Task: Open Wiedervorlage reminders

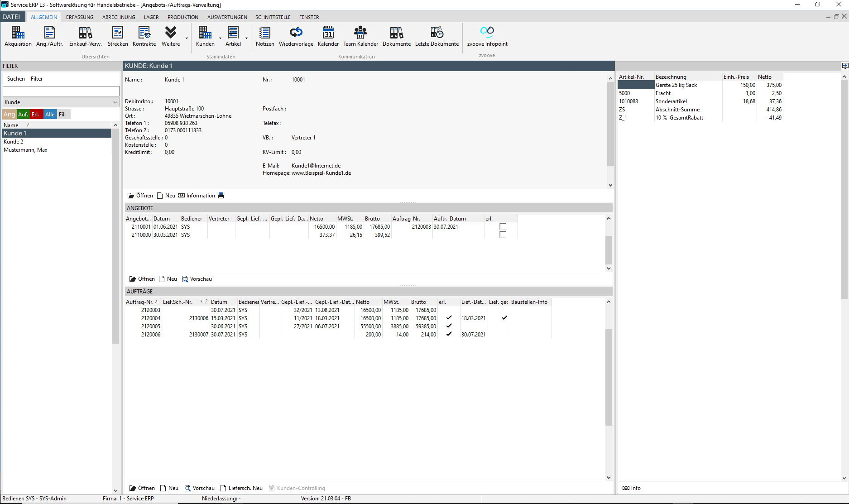Action: tap(296, 36)
